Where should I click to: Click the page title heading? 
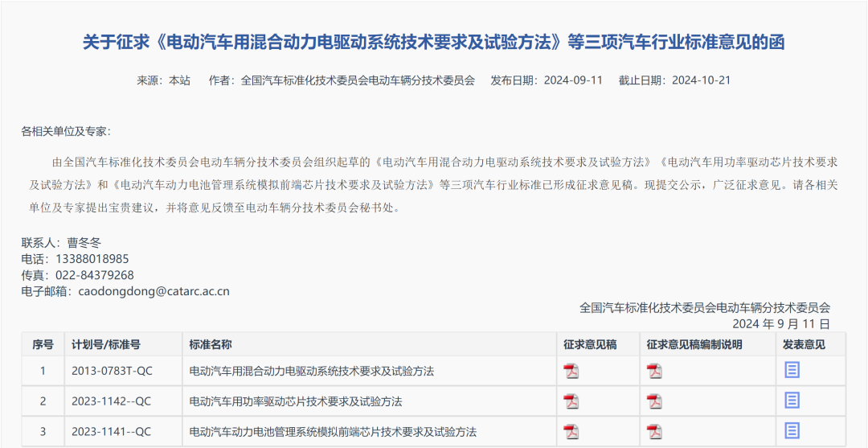(x=434, y=42)
